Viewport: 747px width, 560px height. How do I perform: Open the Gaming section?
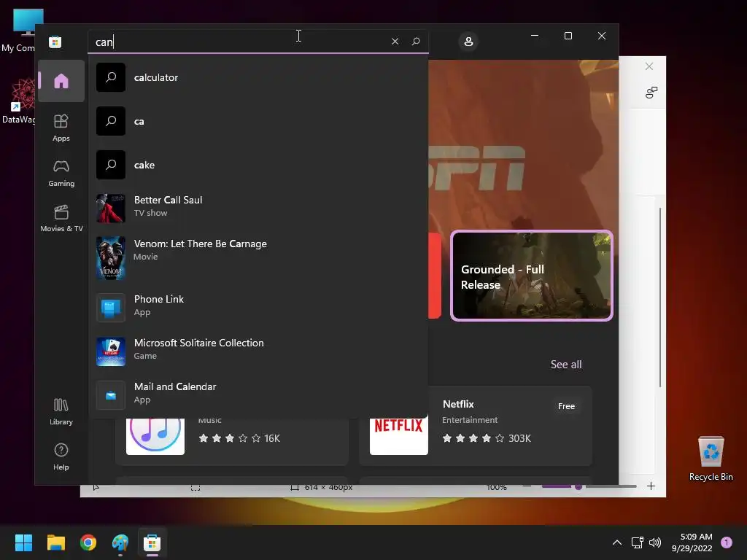point(61,173)
